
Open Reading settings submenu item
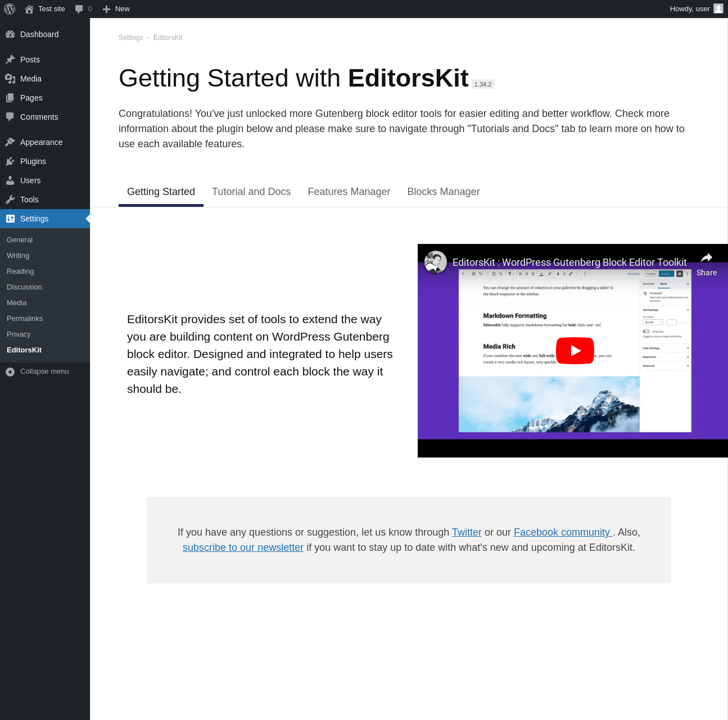[20, 271]
